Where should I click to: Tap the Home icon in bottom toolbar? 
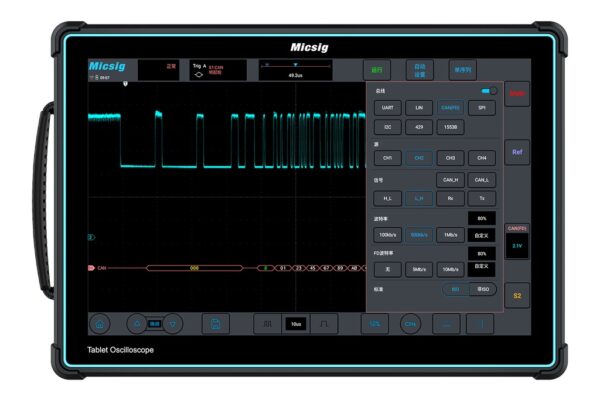tap(100, 324)
